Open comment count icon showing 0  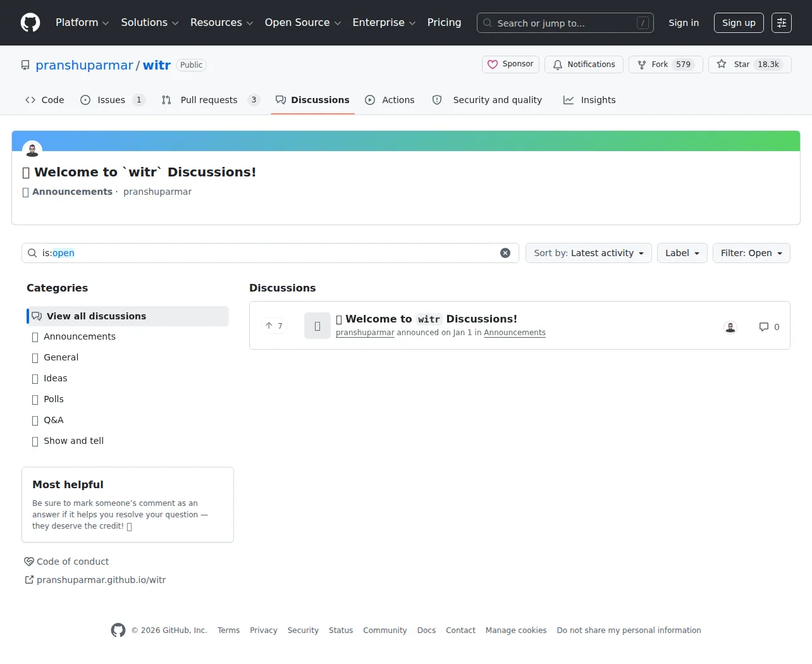coord(769,327)
